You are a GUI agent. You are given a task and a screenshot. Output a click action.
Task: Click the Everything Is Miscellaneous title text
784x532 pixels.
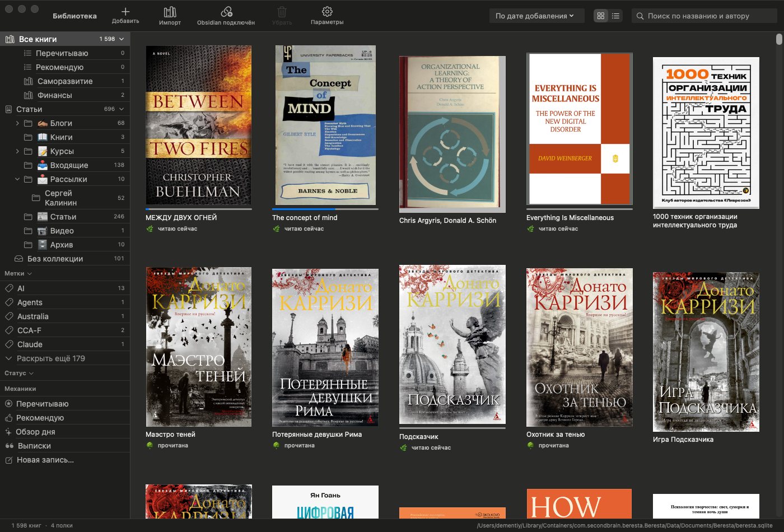(x=570, y=218)
